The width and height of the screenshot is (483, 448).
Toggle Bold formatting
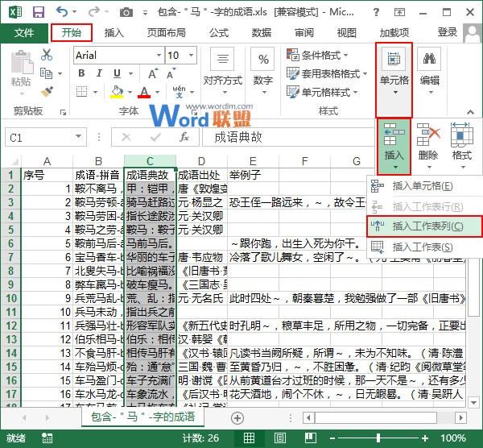point(81,73)
